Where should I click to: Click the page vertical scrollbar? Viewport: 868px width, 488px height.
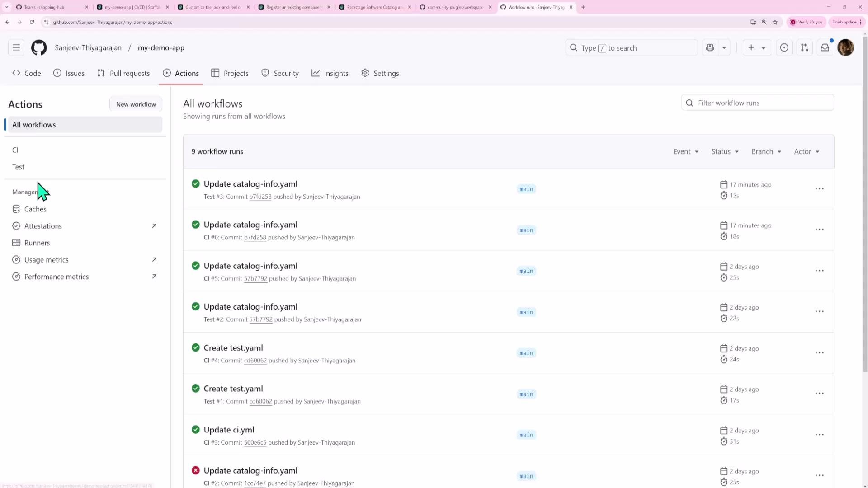865,203
